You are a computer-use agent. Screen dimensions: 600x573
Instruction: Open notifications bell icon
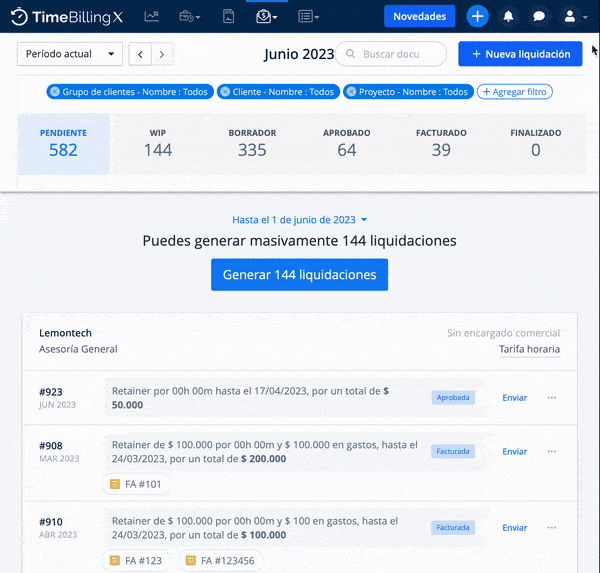[508, 16]
